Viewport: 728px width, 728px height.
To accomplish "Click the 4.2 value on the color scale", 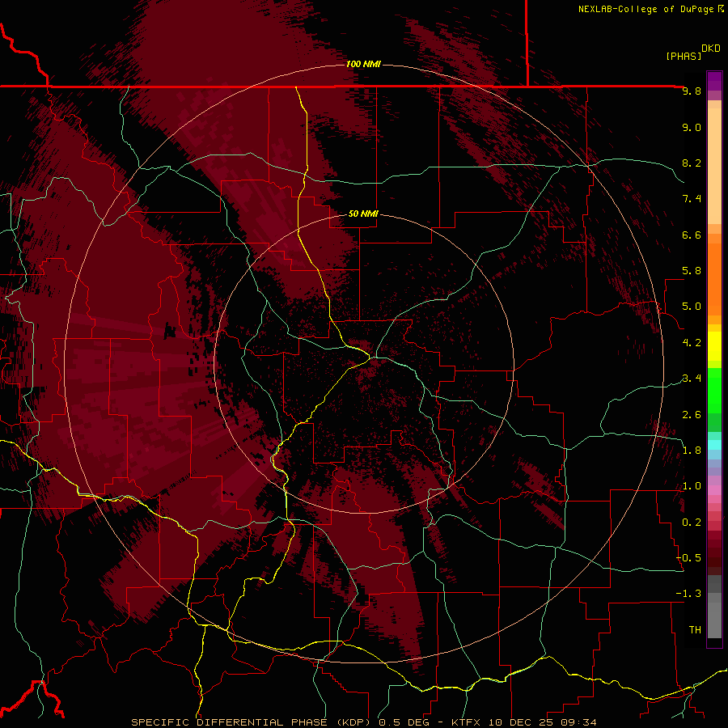I will point(692,343).
